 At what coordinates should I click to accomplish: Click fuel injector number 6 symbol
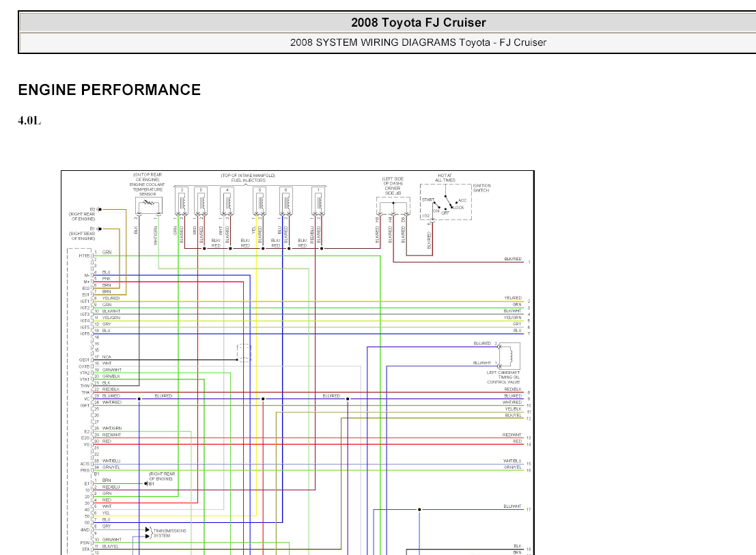(286, 201)
